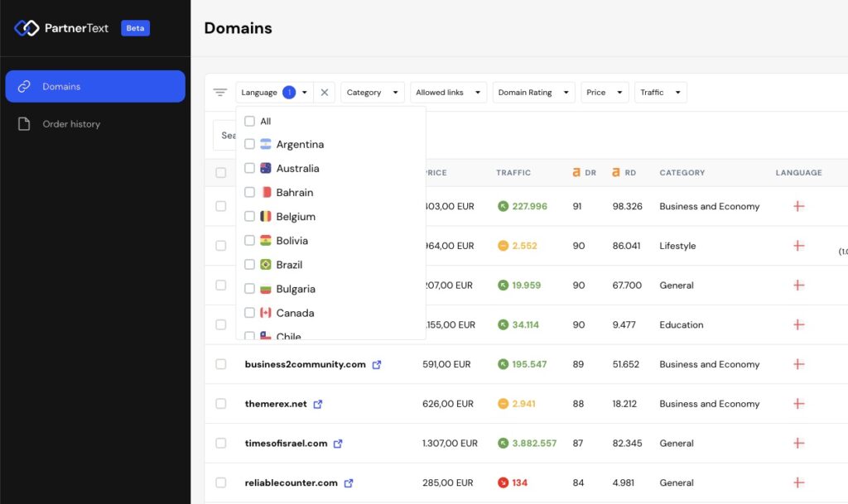Click the Beta badge
848x504 pixels.
click(x=135, y=28)
